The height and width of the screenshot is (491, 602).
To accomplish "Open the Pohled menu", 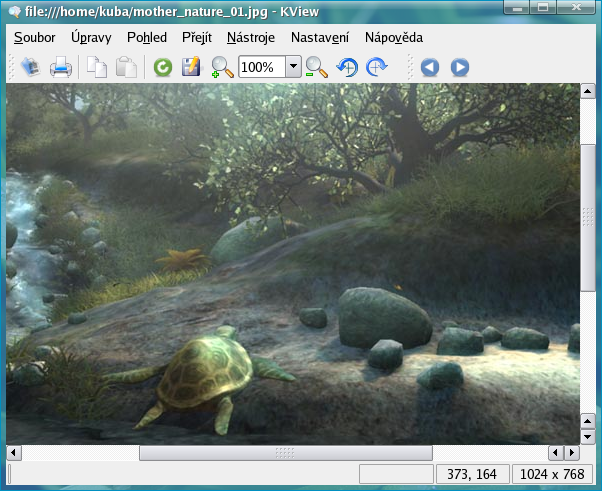I will (147, 38).
